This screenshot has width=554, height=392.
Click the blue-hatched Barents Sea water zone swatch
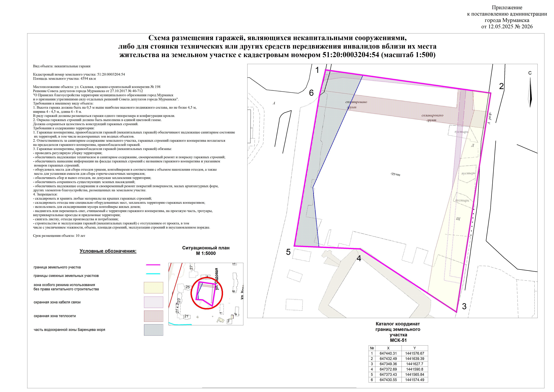coord(153,330)
